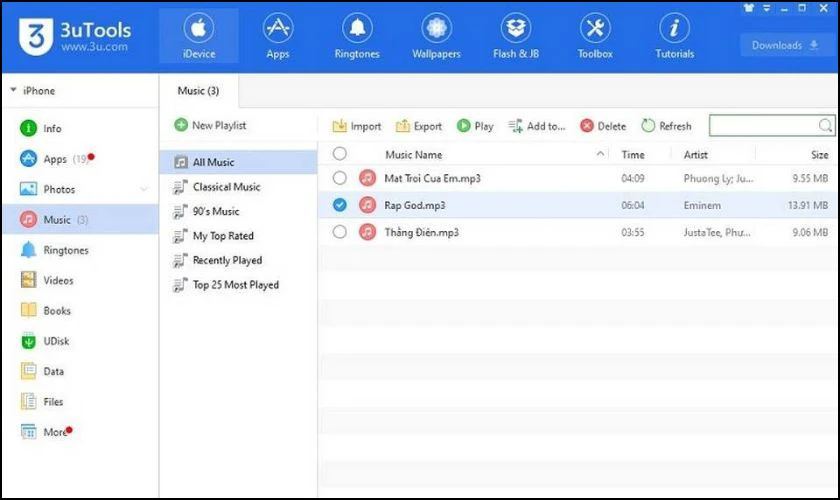
Task: Open UDisk in the sidebar
Action: point(80,341)
